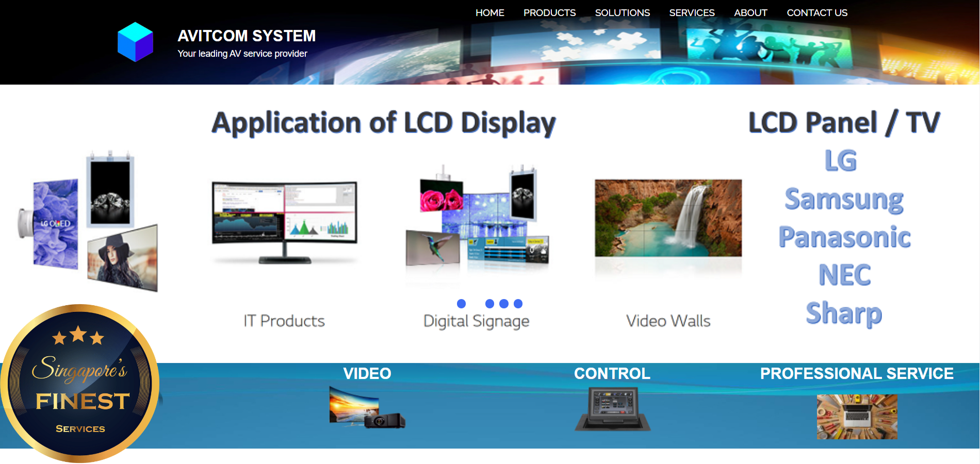The height and width of the screenshot is (464, 980).
Task: Open the HOME menu item
Action: [x=489, y=13]
